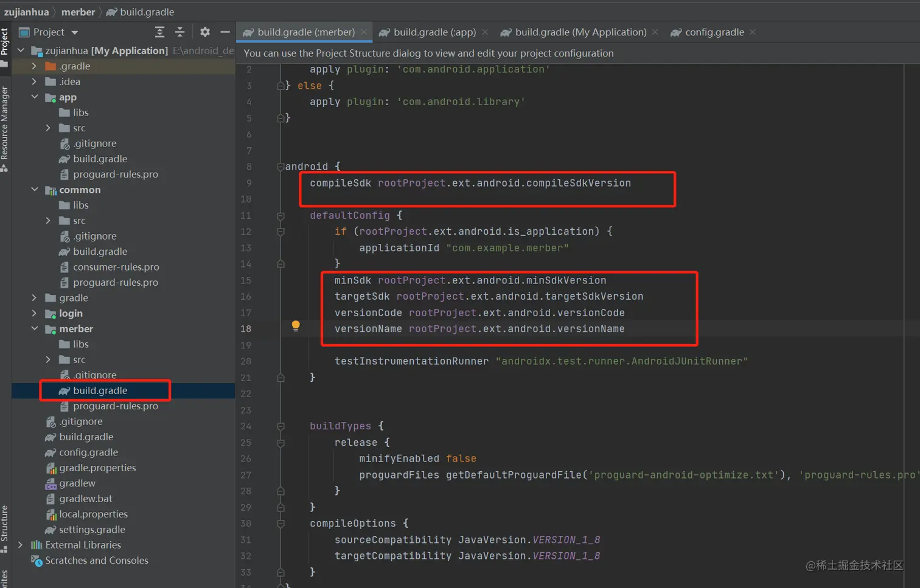The height and width of the screenshot is (588, 920).
Task: Expand the External Libraries node
Action: point(21,545)
